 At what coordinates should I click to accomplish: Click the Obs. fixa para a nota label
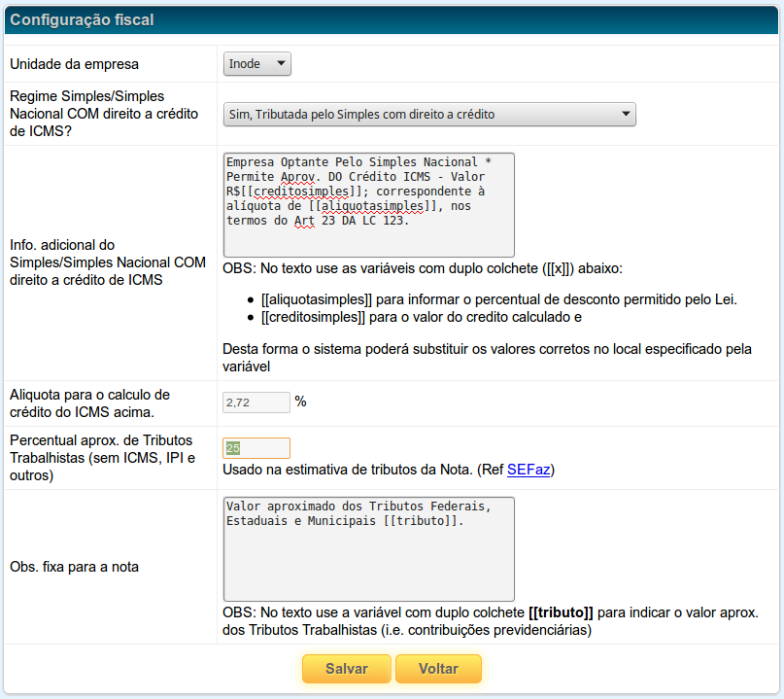click(74, 567)
